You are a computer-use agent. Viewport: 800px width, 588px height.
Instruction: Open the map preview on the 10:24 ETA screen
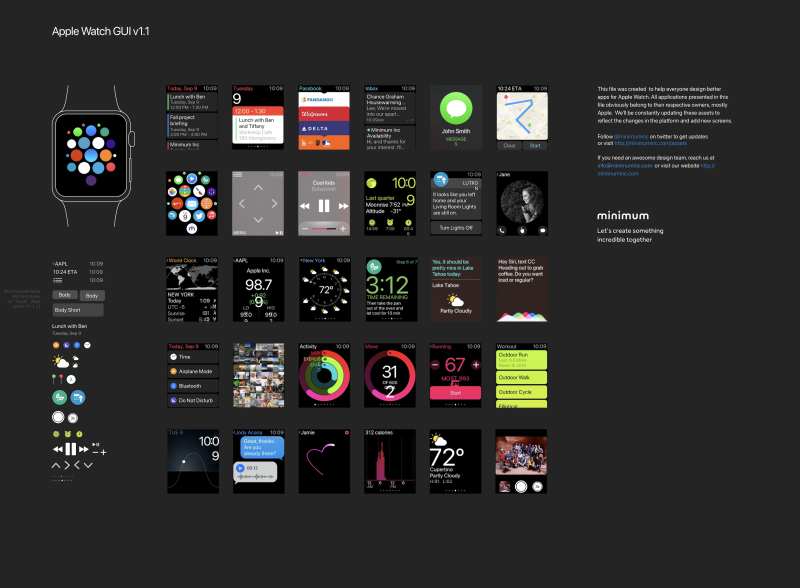tap(522, 116)
